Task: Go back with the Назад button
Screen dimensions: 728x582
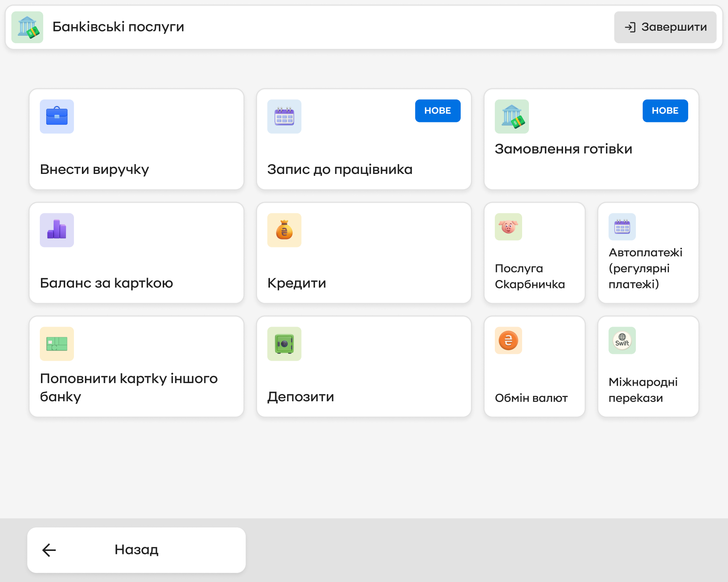Action: (x=136, y=550)
